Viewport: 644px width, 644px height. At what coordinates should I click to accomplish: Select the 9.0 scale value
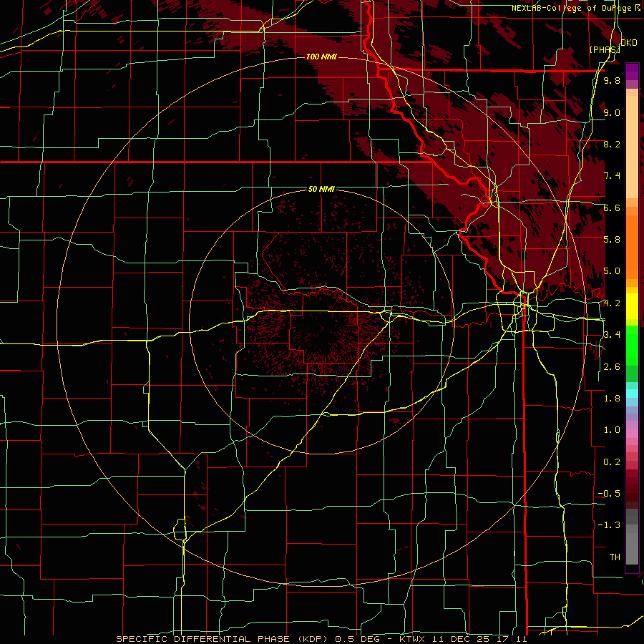pos(612,112)
